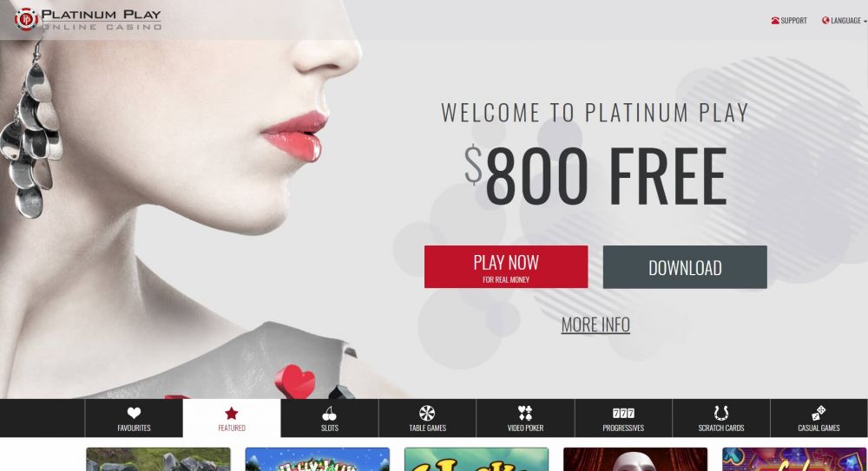Choose the Table Games roulette wheel icon
This screenshot has height=471, width=868.
[427, 413]
